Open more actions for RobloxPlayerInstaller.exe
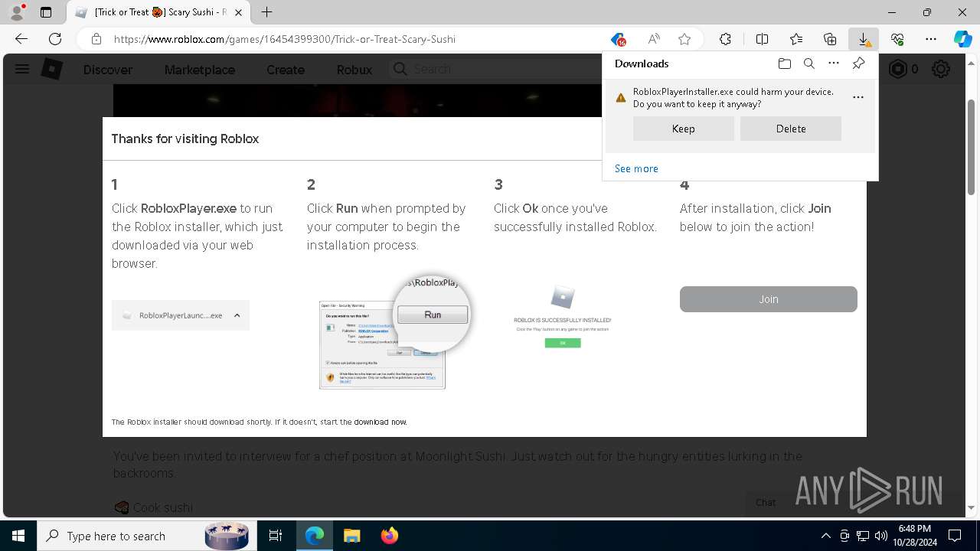The width and height of the screenshot is (980, 551). point(858,97)
